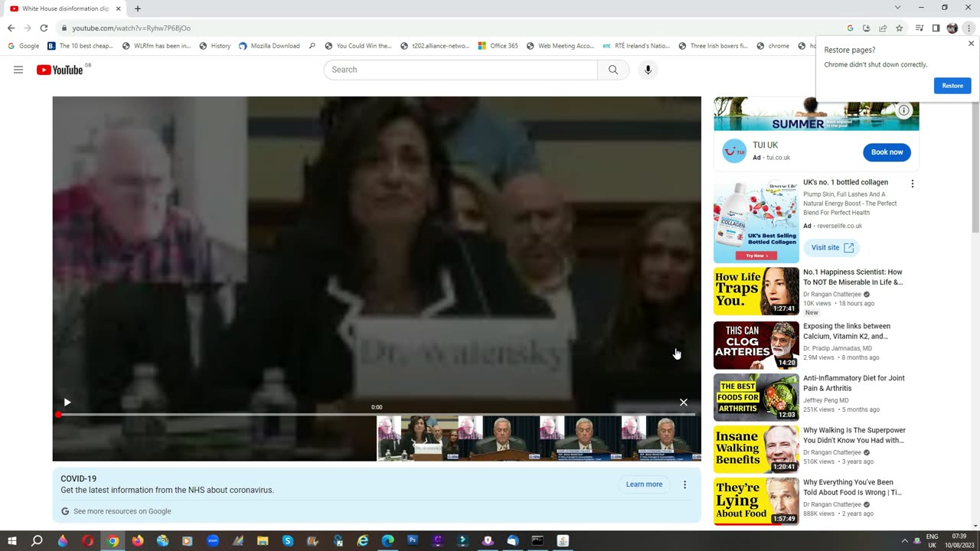Open the TUI summer ad info icon
Screen dimensions: 980x551
[x=904, y=110]
